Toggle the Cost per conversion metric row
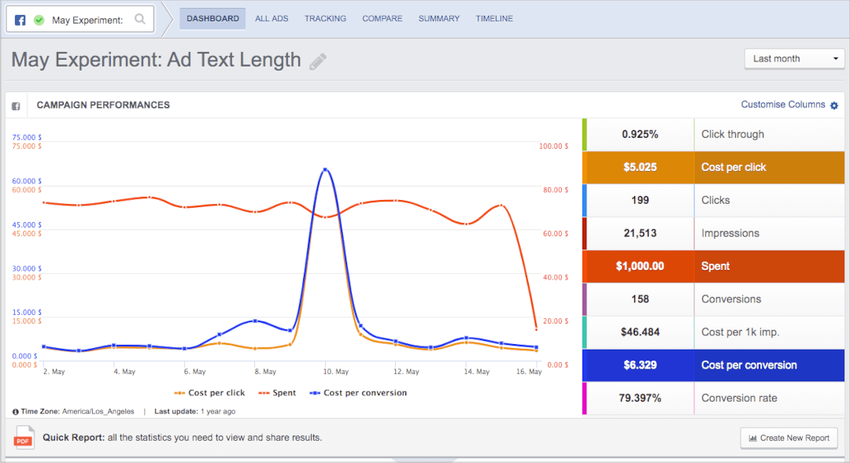This screenshot has width=850, height=463. [x=713, y=365]
